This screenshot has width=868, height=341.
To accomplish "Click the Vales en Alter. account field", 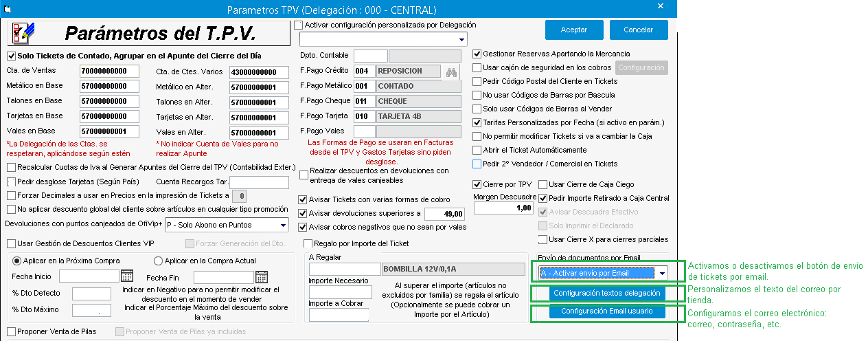I will [259, 133].
